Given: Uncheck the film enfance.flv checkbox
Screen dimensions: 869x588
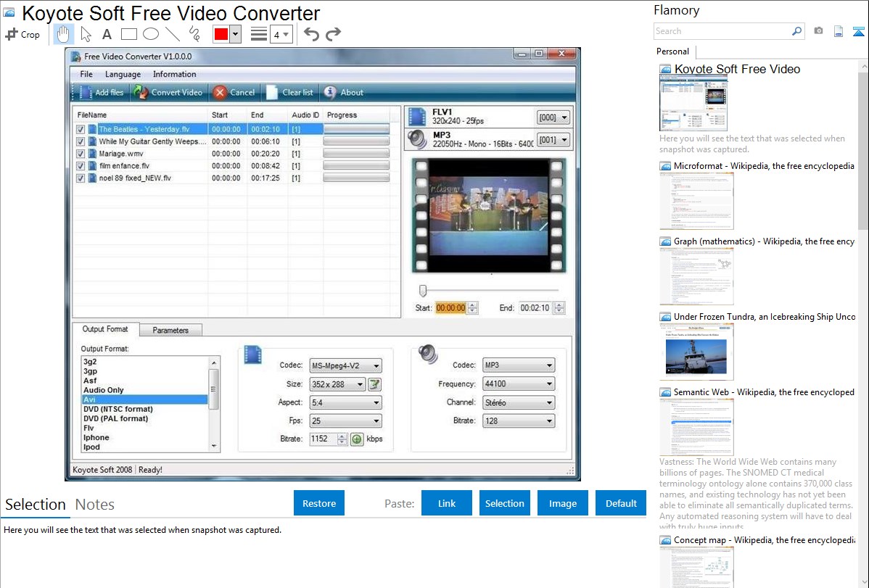Looking at the screenshot, I should tap(81, 166).
